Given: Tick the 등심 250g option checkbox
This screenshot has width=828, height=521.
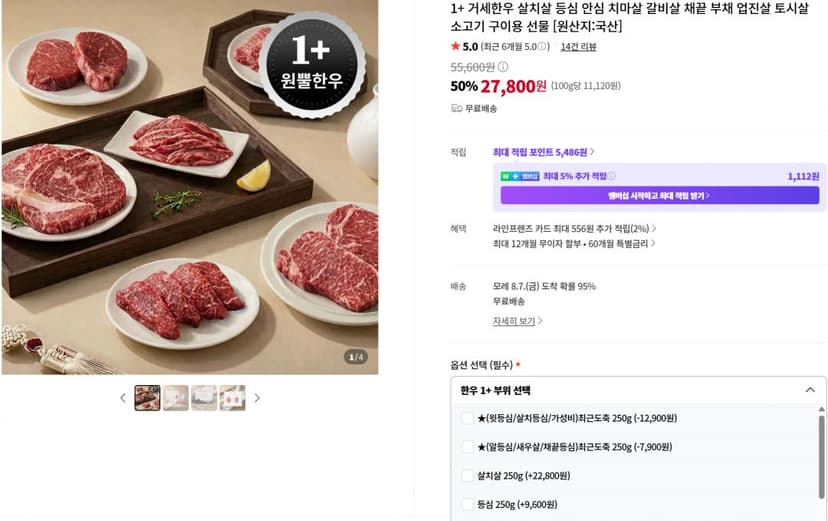Looking at the screenshot, I should pyautogui.click(x=467, y=505).
